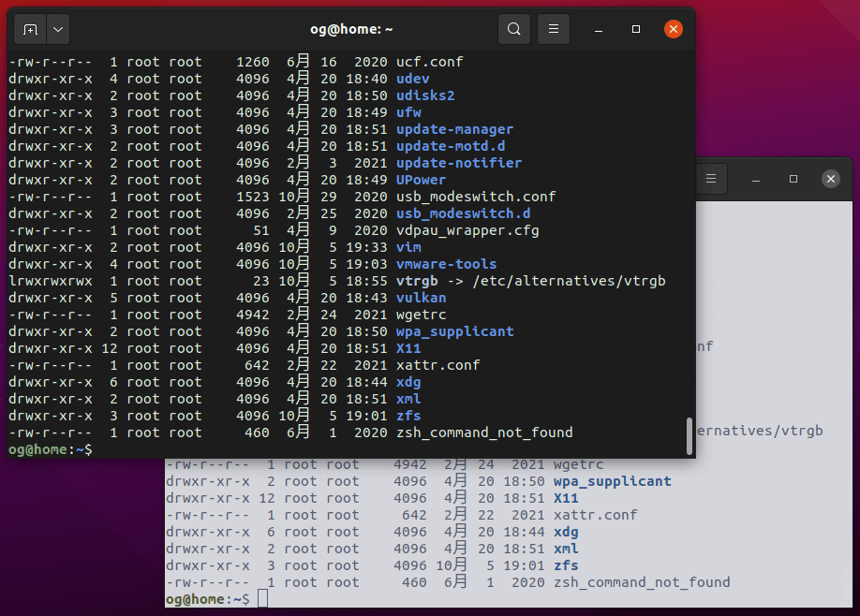Click 'zfs' in the background terminal
860x616 pixels.
[x=566, y=566]
